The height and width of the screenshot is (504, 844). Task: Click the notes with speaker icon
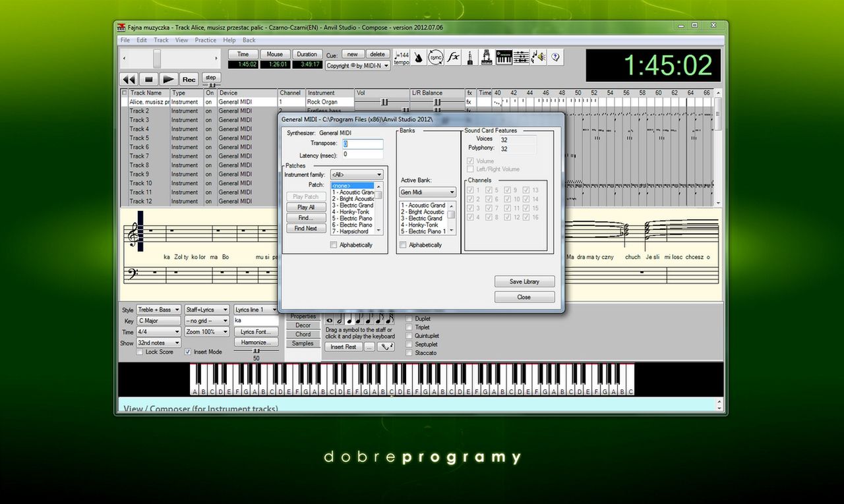(x=539, y=58)
